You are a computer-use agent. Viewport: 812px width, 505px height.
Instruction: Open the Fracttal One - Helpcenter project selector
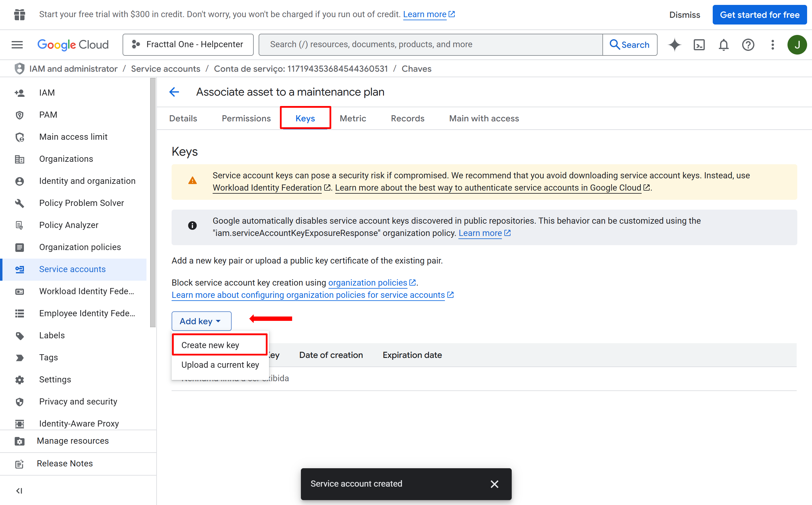click(188, 44)
